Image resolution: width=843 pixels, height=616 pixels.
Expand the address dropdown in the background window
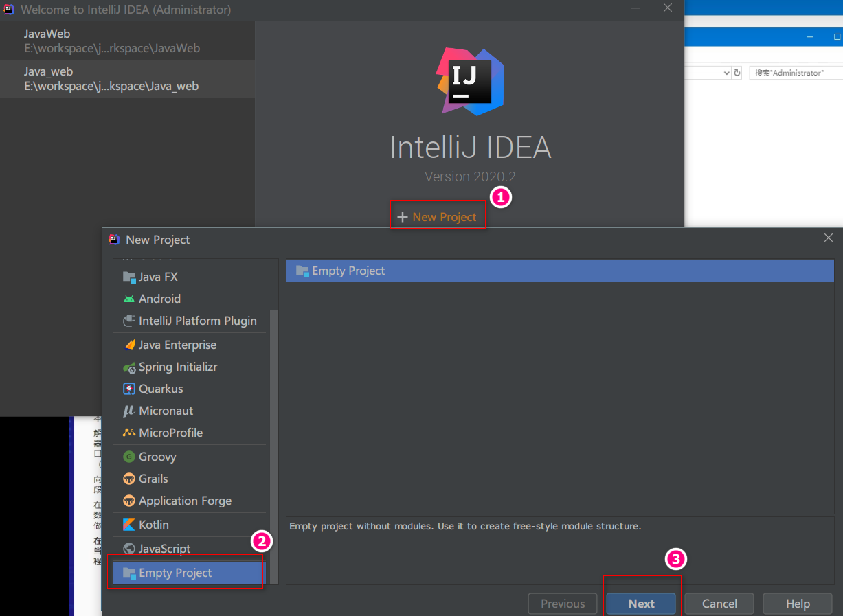(x=726, y=73)
